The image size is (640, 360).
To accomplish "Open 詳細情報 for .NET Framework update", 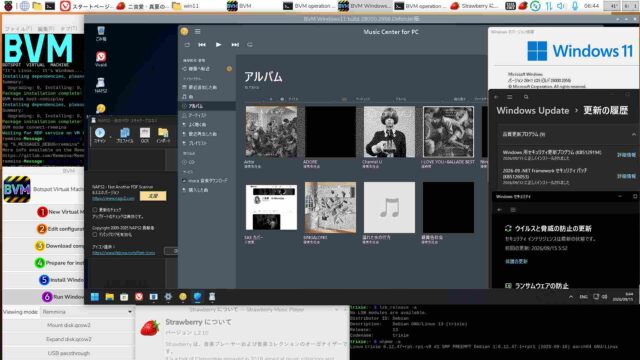I will click(626, 176).
